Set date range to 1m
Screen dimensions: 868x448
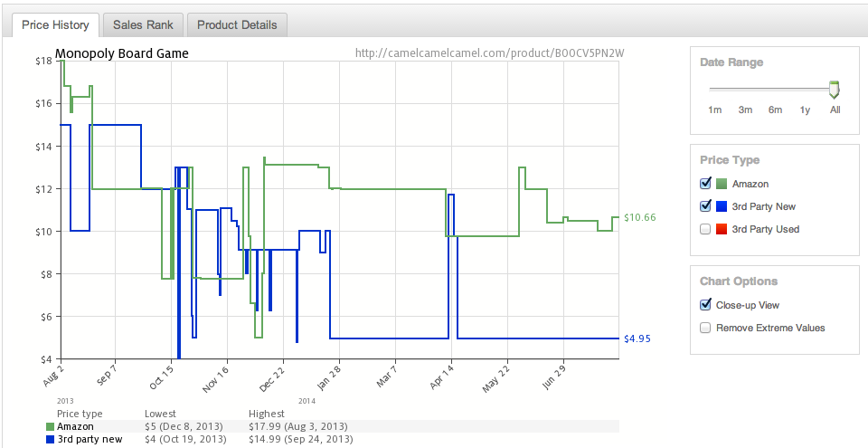(714, 110)
